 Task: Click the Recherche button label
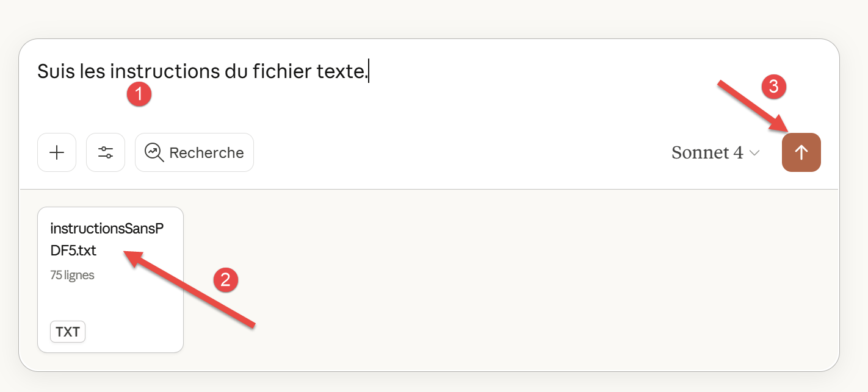click(206, 152)
